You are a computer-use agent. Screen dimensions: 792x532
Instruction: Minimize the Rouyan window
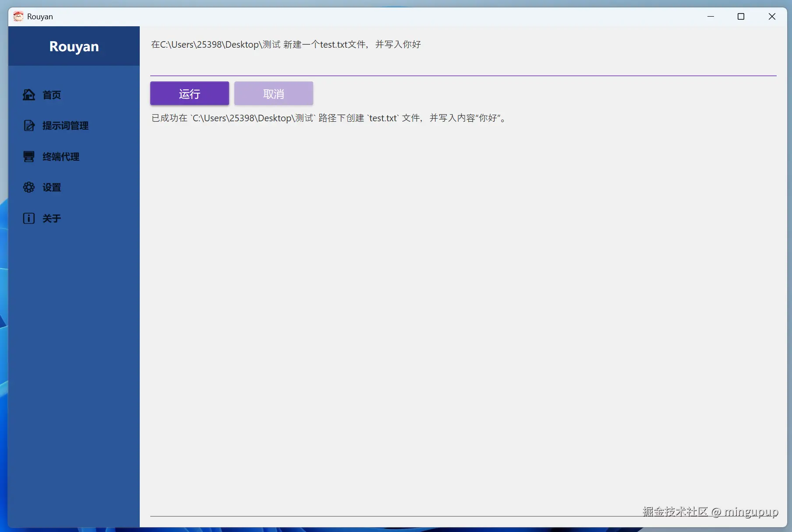click(x=711, y=17)
